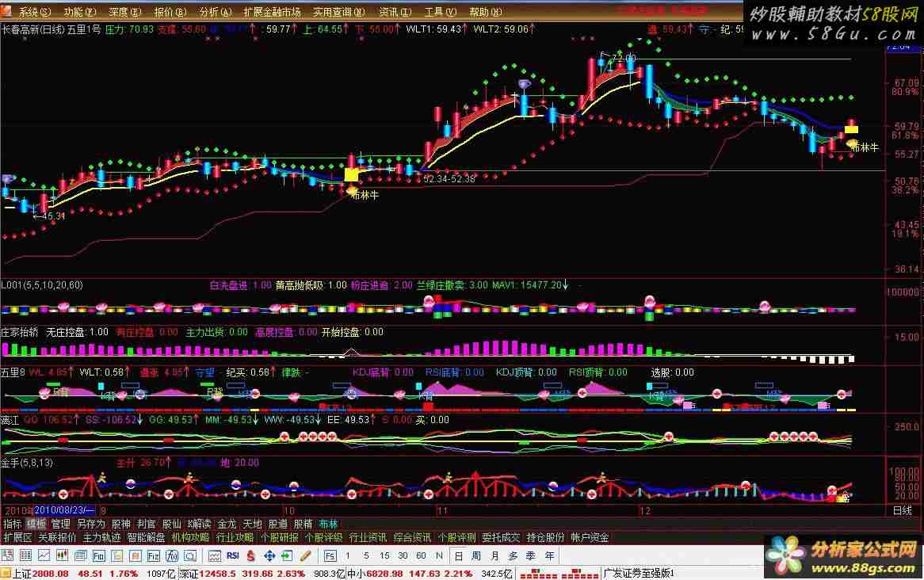The width and height of the screenshot is (924, 580).
Task: Click the quote table grid icon
Action: pyautogui.click(x=25, y=555)
